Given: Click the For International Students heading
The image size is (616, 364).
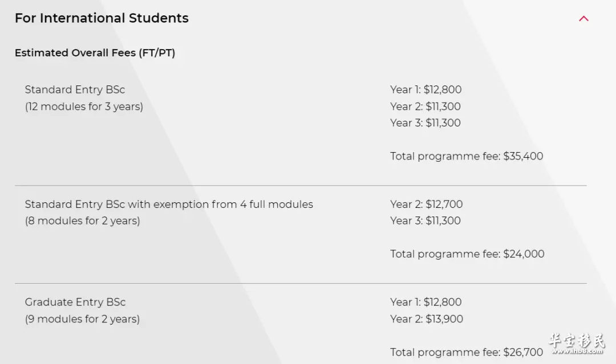Looking at the screenshot, I should tap(102, 18).
